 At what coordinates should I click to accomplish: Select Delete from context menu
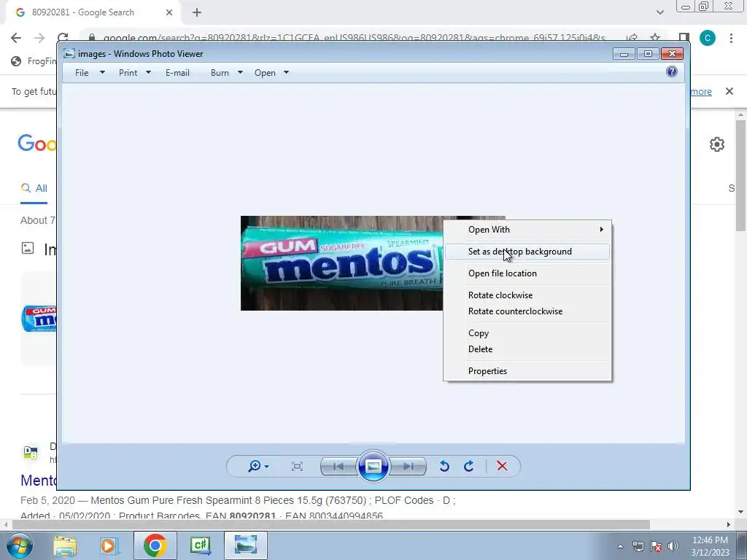[527, 349]
